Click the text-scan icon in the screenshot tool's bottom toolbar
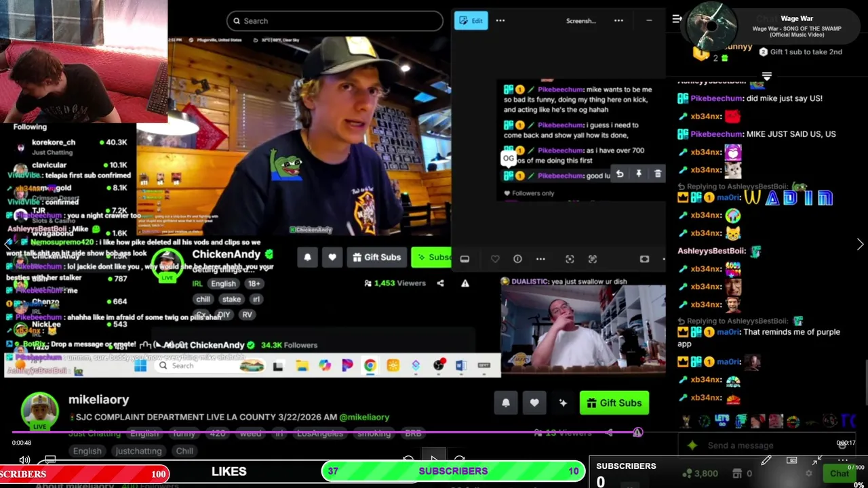Viewport: 868px width, 488px height. point(593,259)
